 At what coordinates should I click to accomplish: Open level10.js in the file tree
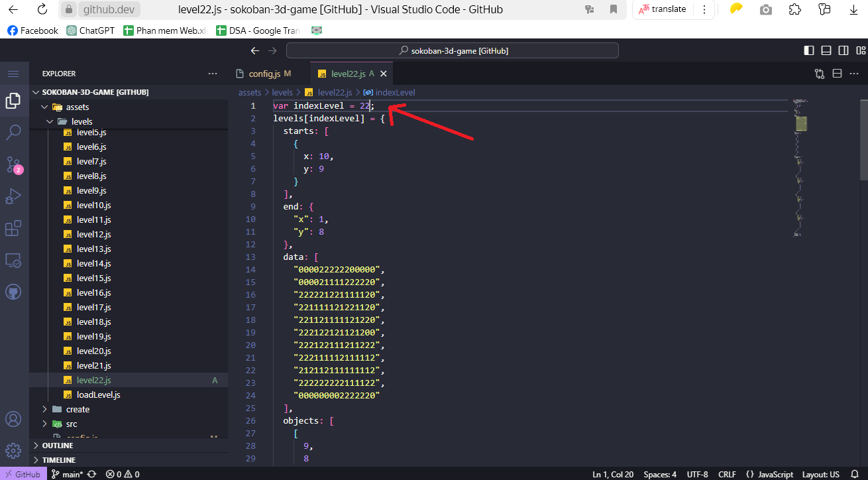pos(93,205)
